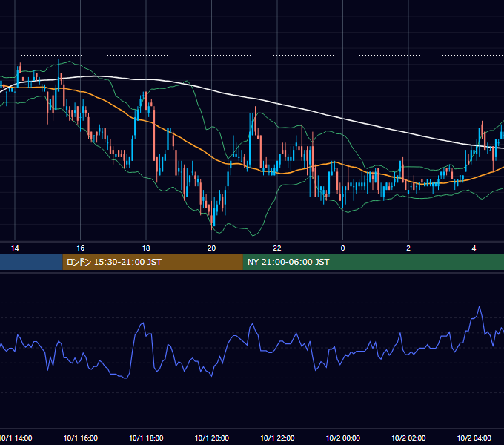Click the 10/1 18:00 date label
The height and width of the screenshot is (445, 504).
[146, 438]
